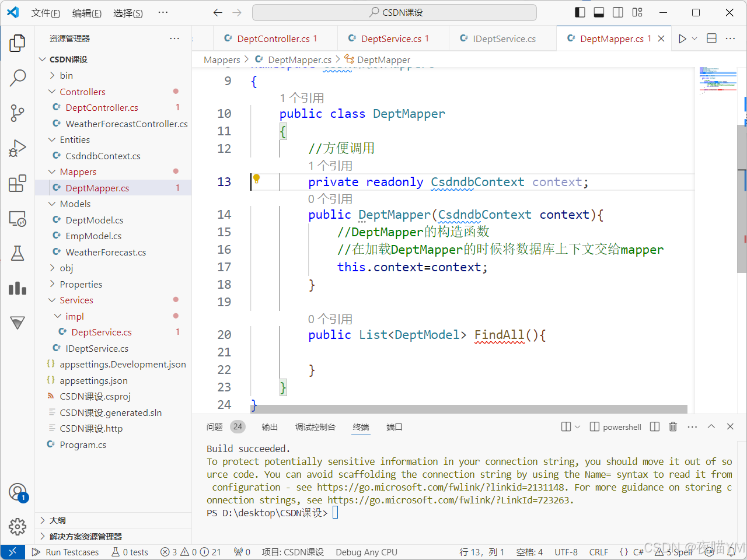
Task: Click the CSDN课设 command center search box
Action: click(x=395, y=12)
